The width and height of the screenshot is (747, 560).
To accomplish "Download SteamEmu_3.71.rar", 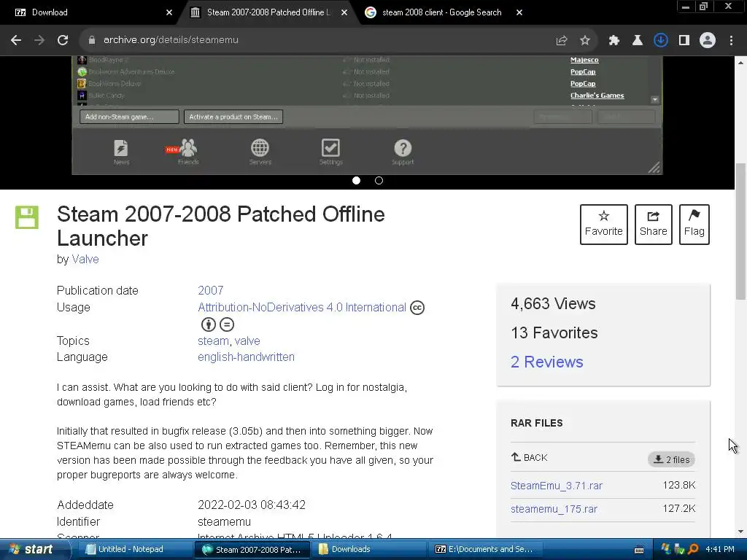I will point(557,486).
